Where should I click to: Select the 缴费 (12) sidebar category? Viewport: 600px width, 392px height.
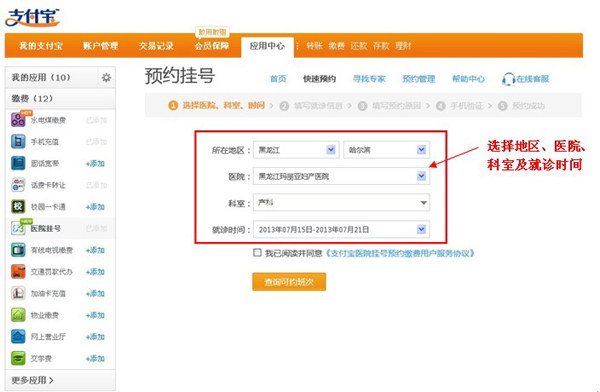point(60,99)
